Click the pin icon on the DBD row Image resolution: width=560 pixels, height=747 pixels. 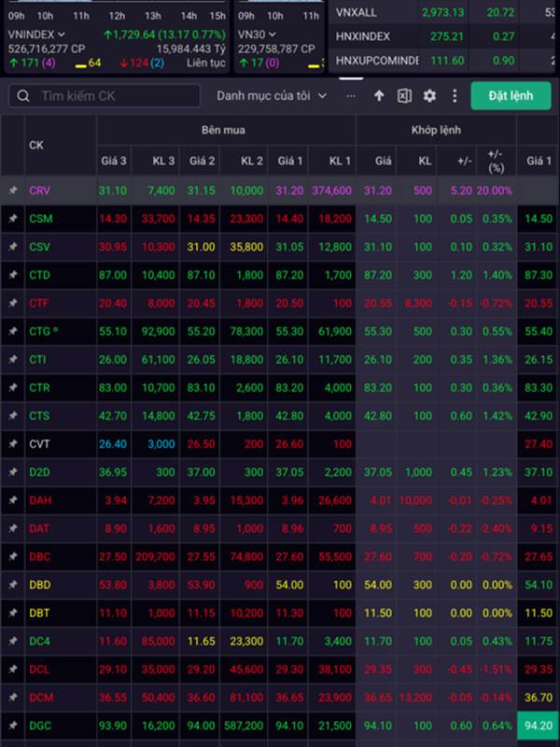coord(13,585)
